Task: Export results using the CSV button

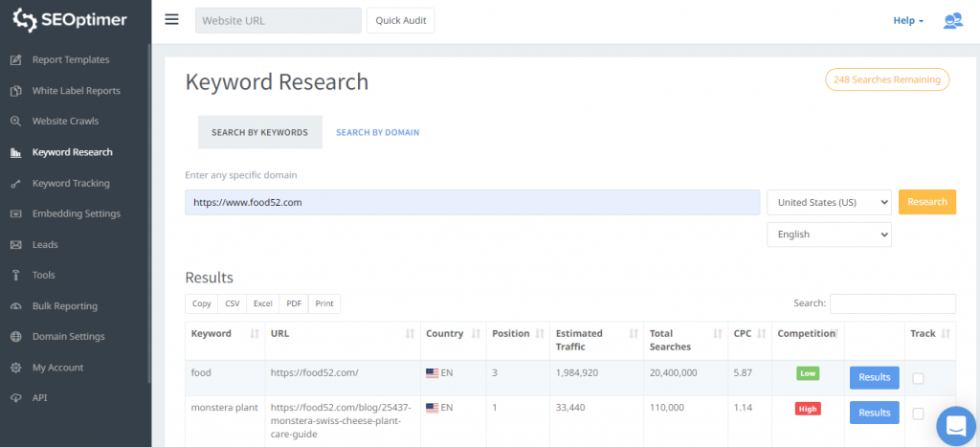Action: [x=233, y=303]
